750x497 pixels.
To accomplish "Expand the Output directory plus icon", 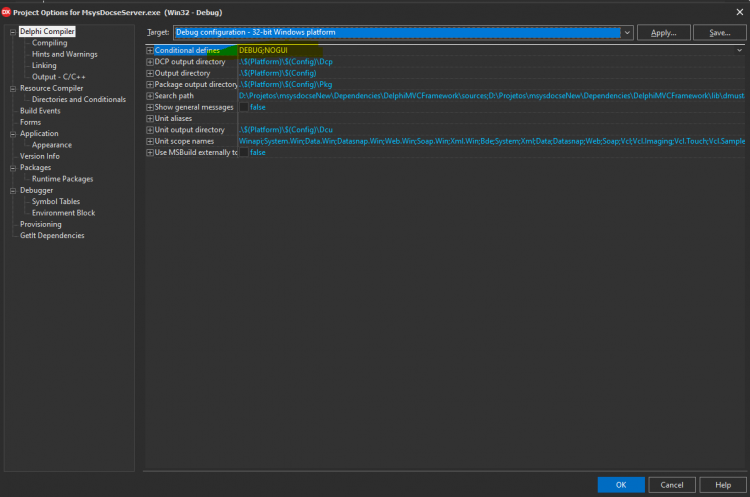I will [x=150, y=73].
